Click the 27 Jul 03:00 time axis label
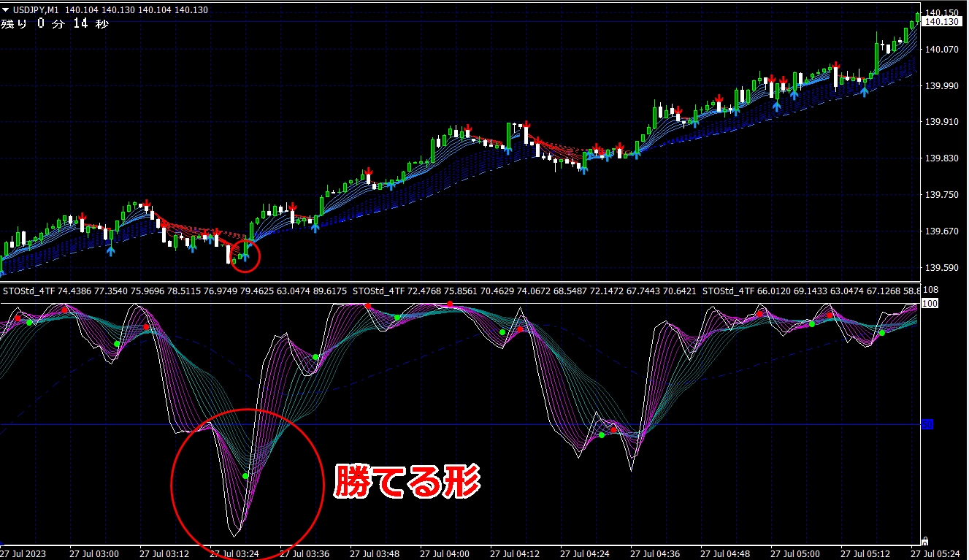The image size is (969, 560). click(93, 553)
